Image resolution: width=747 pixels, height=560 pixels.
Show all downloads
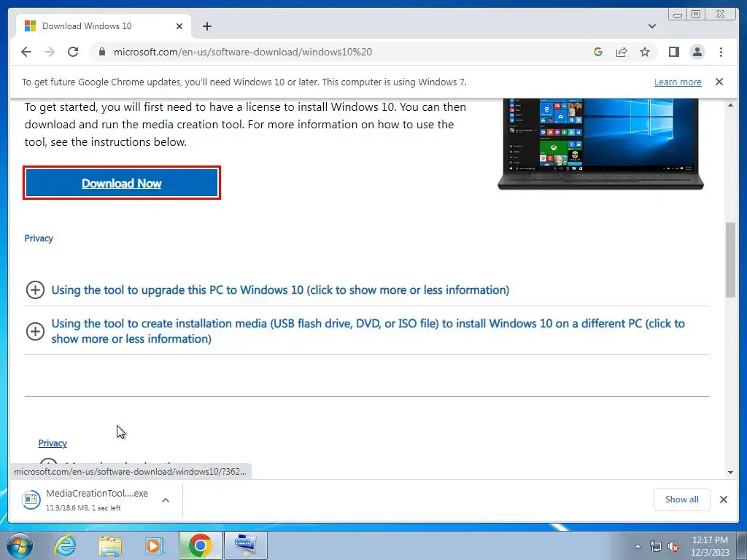[682, 499]
